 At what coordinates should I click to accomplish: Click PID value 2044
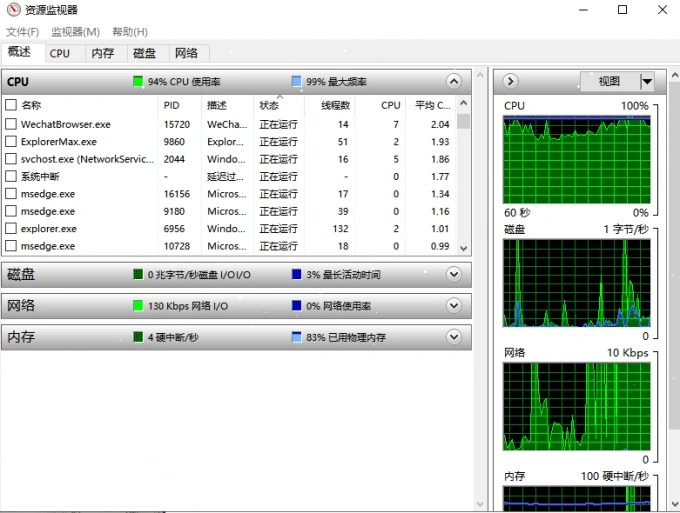click(x=174, y=159)
